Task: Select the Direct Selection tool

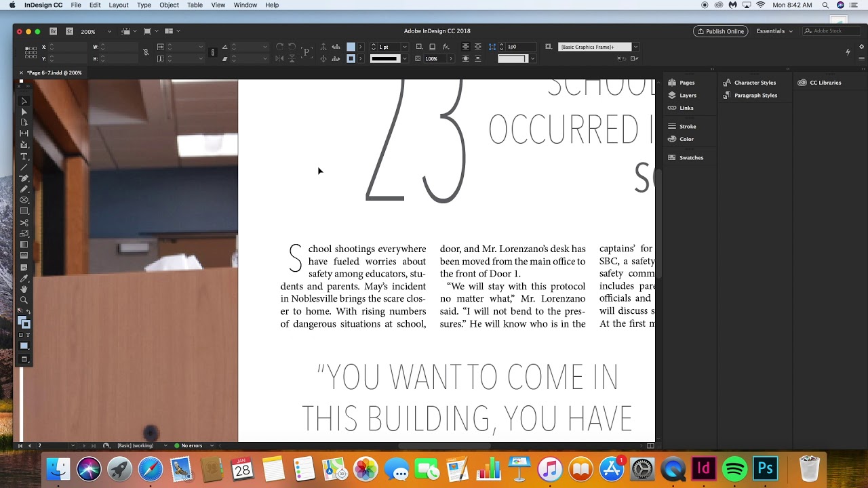Action: (24, 112)
